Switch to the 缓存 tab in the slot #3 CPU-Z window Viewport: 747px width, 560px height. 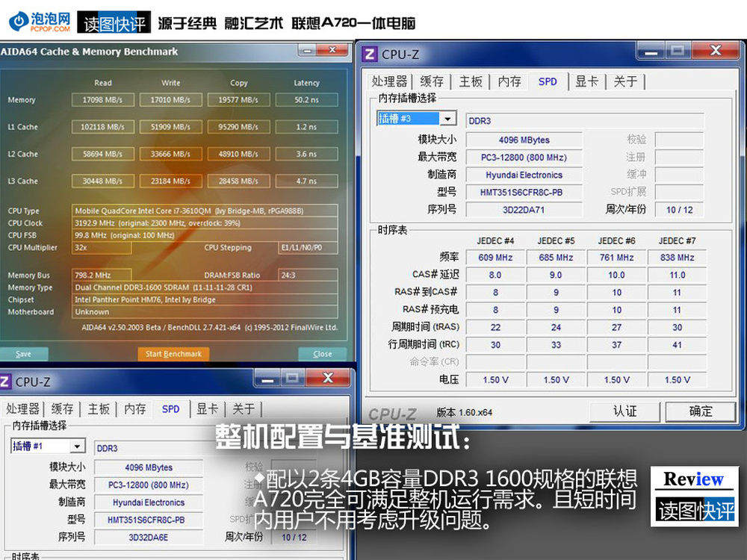click(x=432, y=81)
